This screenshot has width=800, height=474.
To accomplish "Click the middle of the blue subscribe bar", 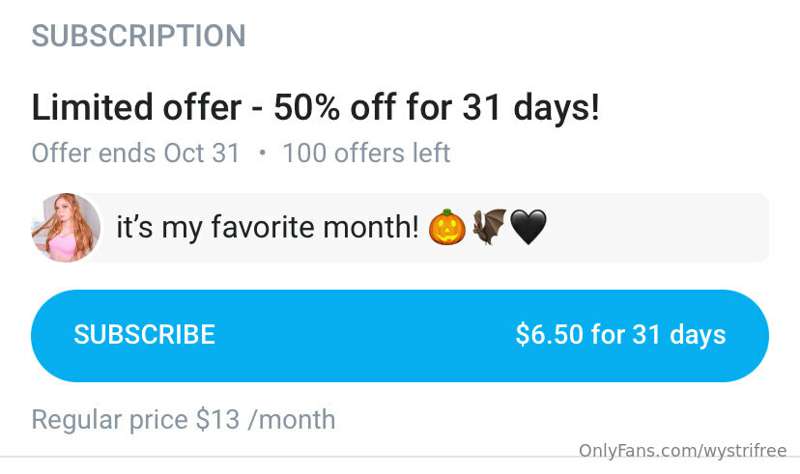I will tap(400, 336).
